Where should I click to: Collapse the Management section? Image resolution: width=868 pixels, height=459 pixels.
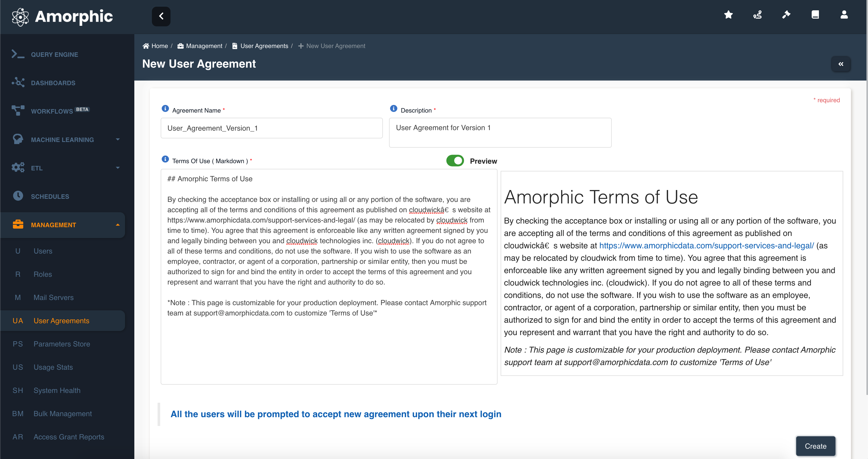(x=53, y=225)
